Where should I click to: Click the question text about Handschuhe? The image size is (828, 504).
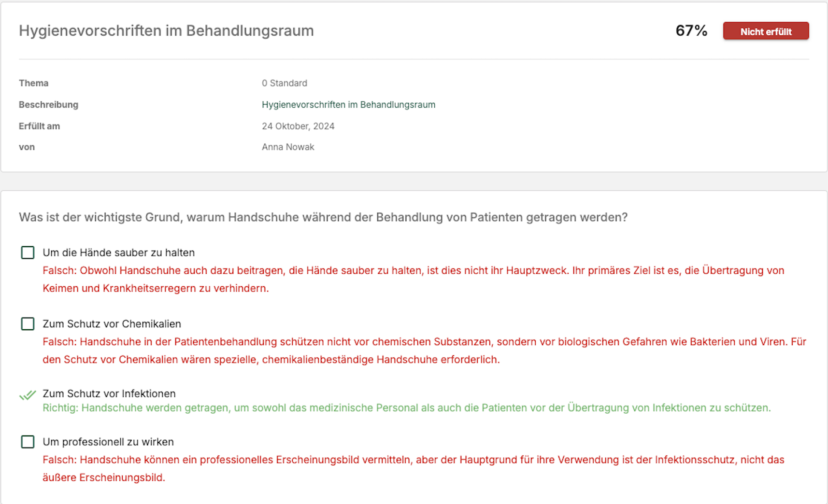tap(323, 217)
